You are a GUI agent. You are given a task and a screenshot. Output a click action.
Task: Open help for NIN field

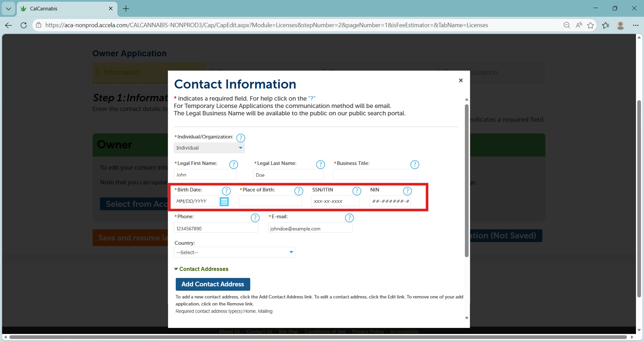click(407, 191)
